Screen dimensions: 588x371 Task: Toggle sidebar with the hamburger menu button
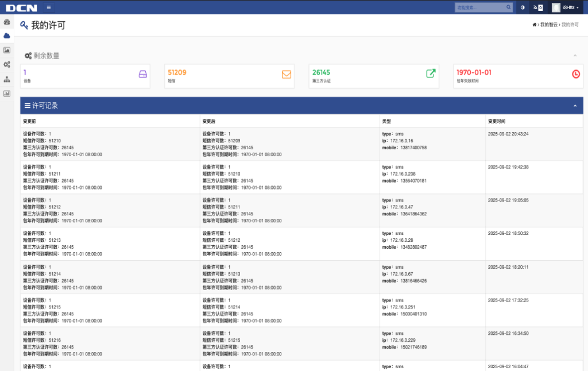pyautogui.click(x=49, y=7)
